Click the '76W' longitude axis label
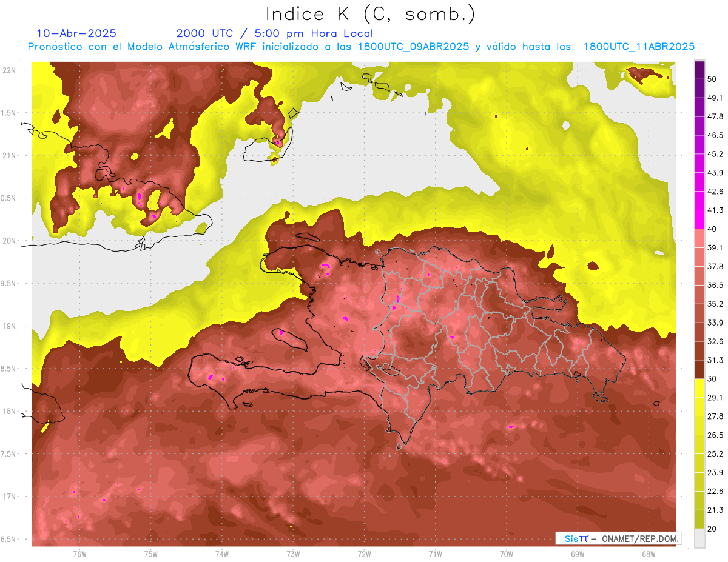Screen dimensions: 728x562 79,554
